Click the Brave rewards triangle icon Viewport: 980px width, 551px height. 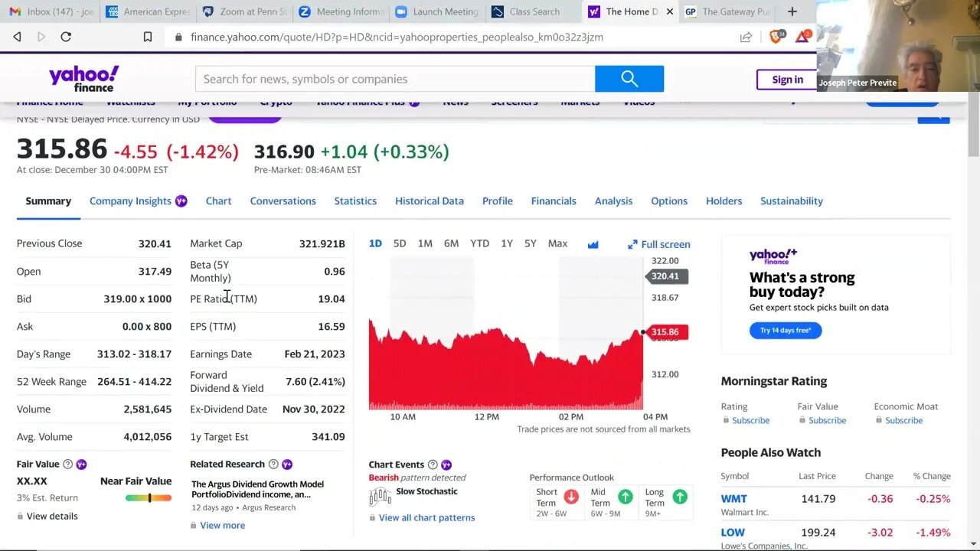coord(802,36)
